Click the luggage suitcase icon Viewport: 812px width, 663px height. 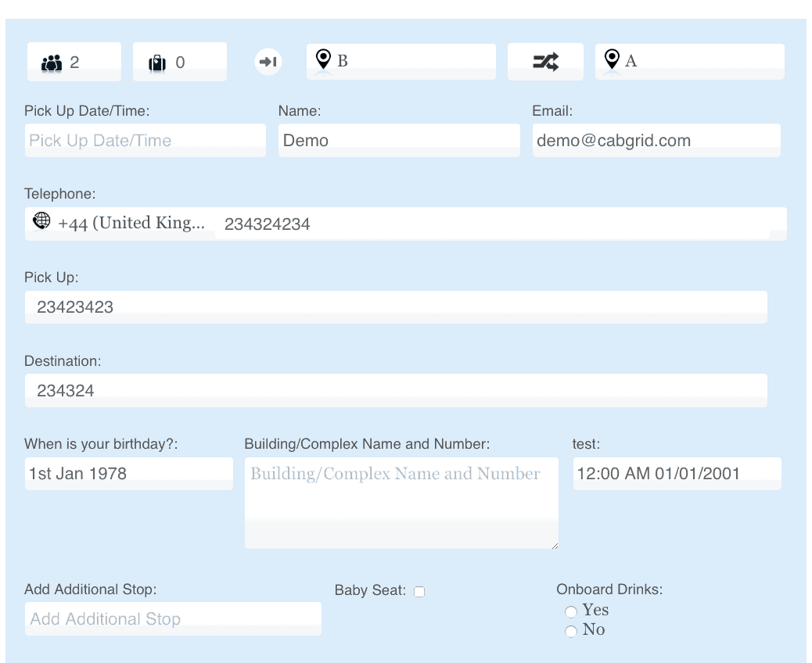[x=157, y=63]
